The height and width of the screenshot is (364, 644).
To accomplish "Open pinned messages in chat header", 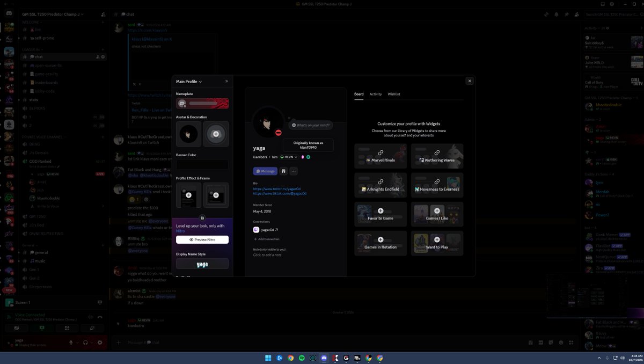I will click(567, 14).
